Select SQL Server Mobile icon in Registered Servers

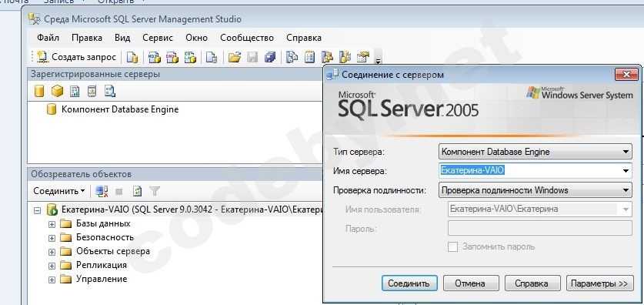tap(92, 91)
